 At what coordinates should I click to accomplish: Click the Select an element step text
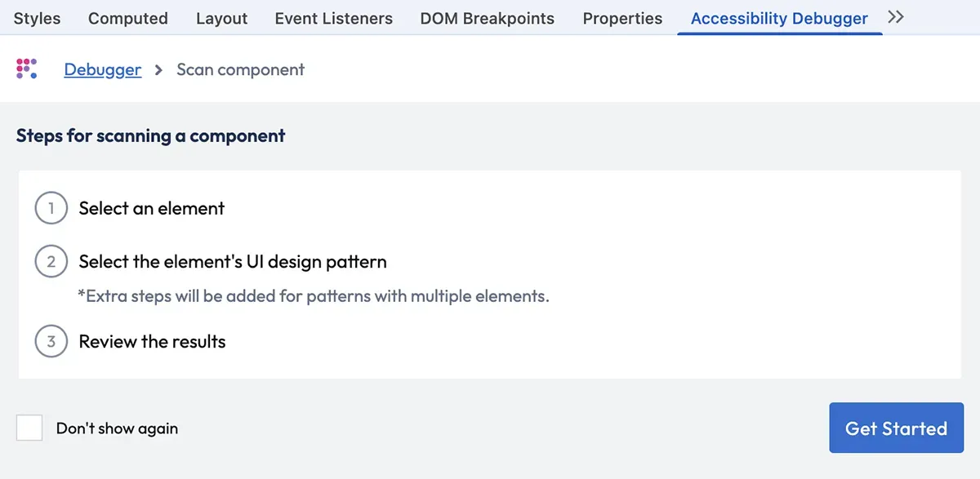[x=151, y=208]
